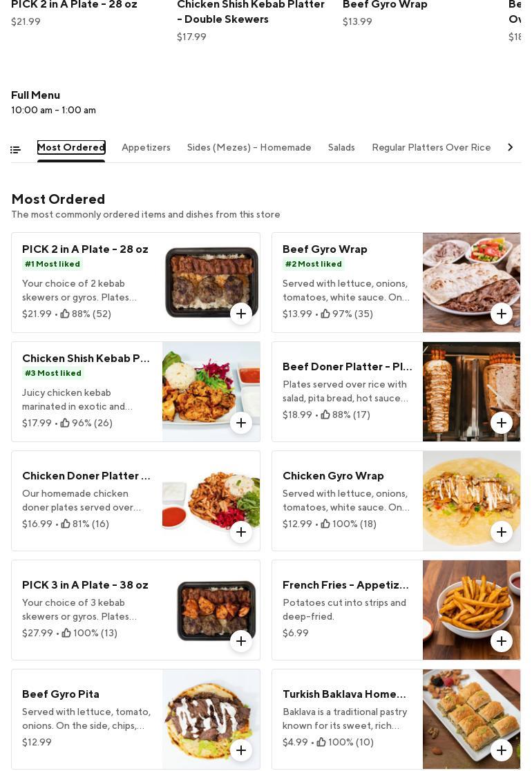Add Turkish Baklava using plus icon
532x771 pixels.
[x=502, y=750]
